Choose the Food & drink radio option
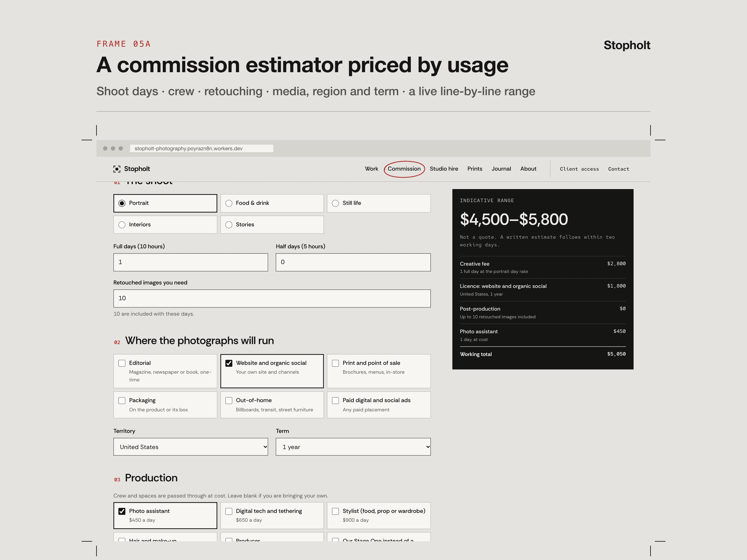The height and width of the screenshot is (560, 747). 272,203
